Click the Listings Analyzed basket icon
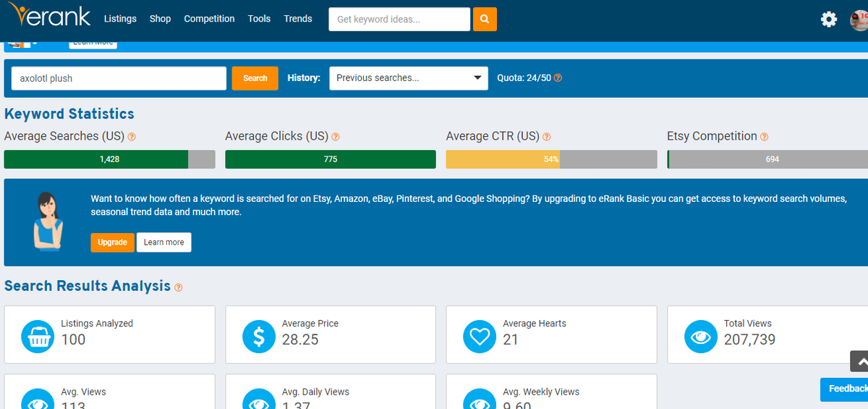The image size is (868, 409). click(x=38, y=337)
